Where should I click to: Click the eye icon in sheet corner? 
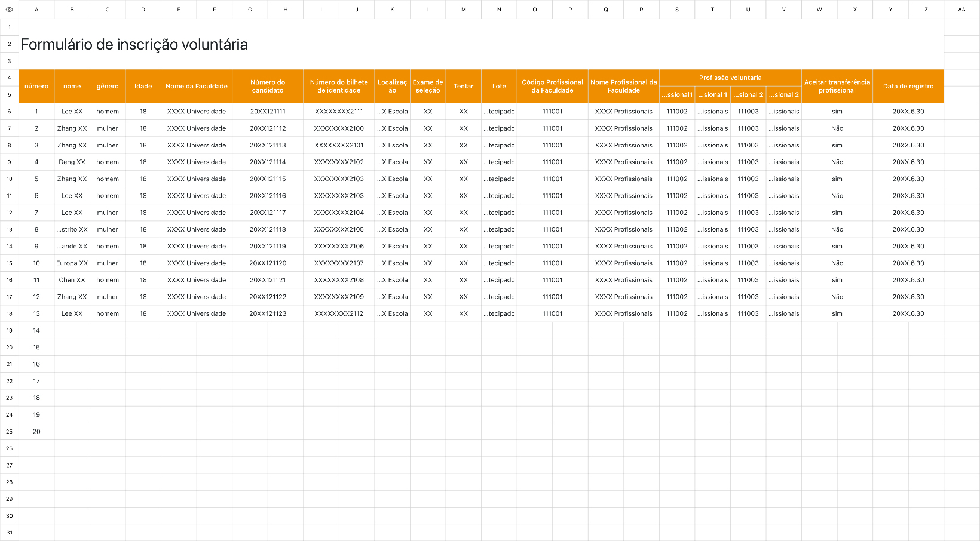click(9, 10)
